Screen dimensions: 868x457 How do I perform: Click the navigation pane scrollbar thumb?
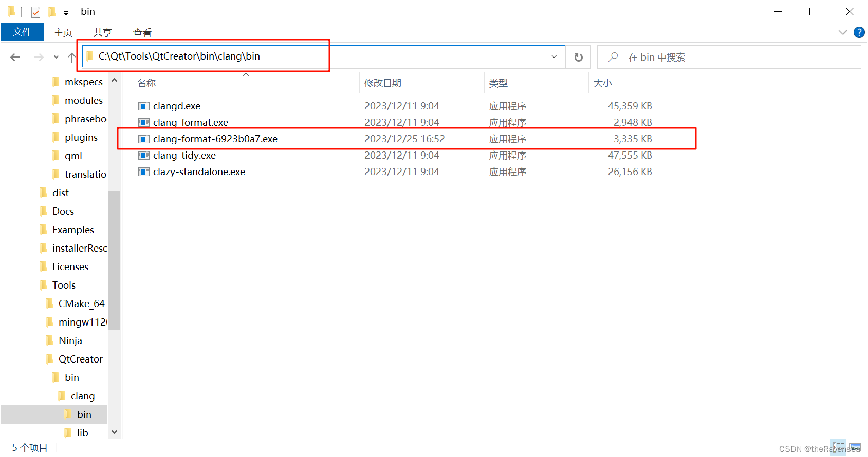tap(114, 260)
